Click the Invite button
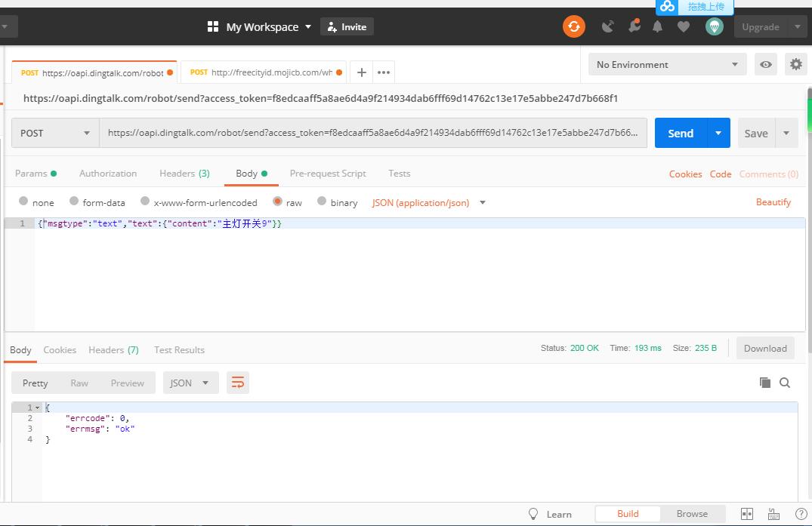Image resolution: width=812 pixels, height=526 pixels. click(x=347, y=27)
